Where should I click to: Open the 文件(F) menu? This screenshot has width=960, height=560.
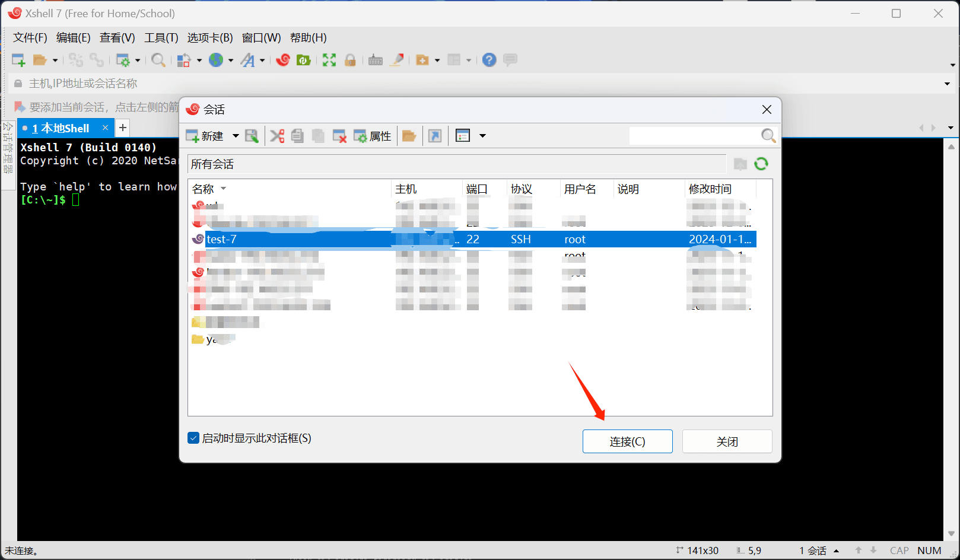click(x=30, y=38)
